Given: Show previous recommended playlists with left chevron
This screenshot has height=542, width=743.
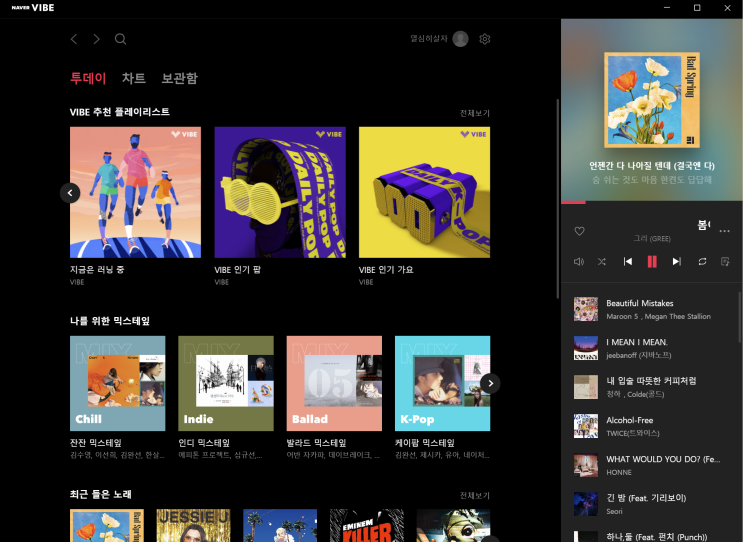Looking at the screenshot, I should [70, 193].
